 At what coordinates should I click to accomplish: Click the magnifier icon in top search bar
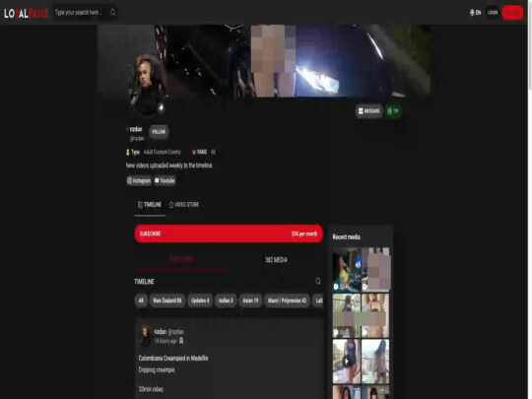113,13
